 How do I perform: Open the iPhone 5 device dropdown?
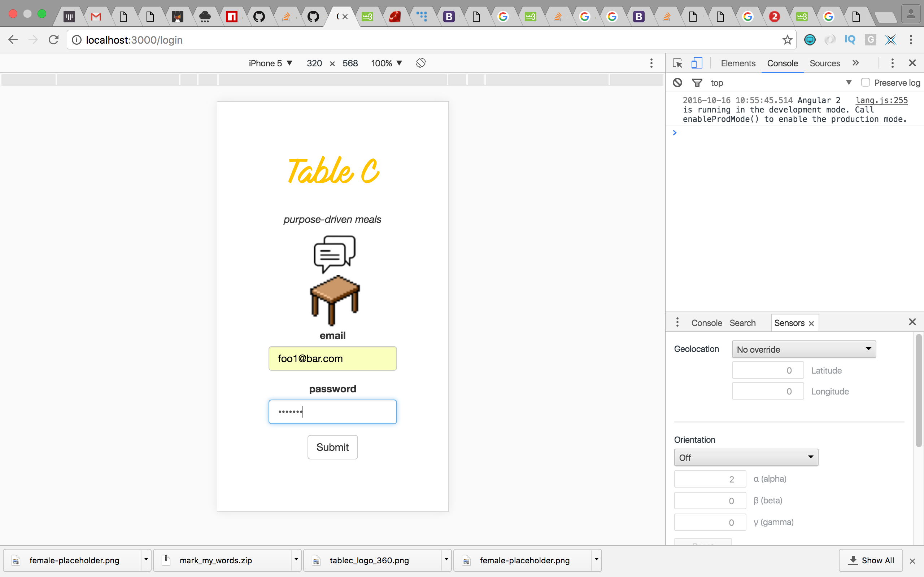click(x=270, y=63)
